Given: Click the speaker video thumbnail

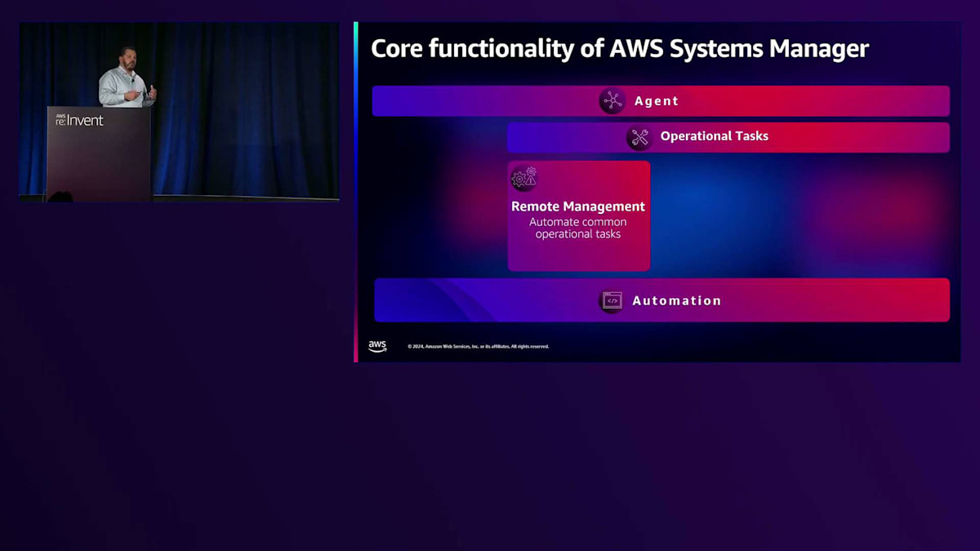Looking at the screenshot, I should pyautogui.click(x=179, y=112).
